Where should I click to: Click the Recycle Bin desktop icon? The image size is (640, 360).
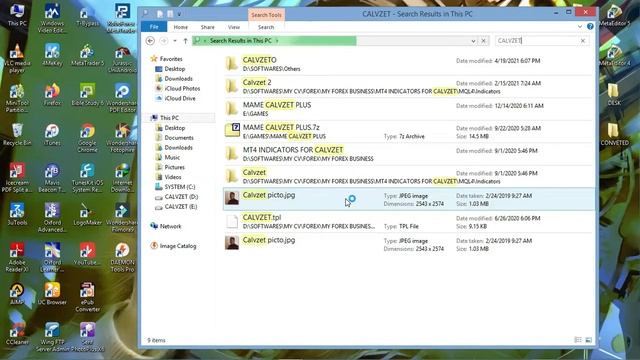[17, 135]
